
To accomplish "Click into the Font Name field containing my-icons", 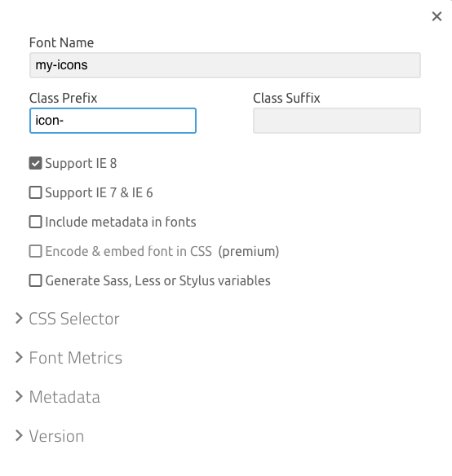I will (225, 65).
